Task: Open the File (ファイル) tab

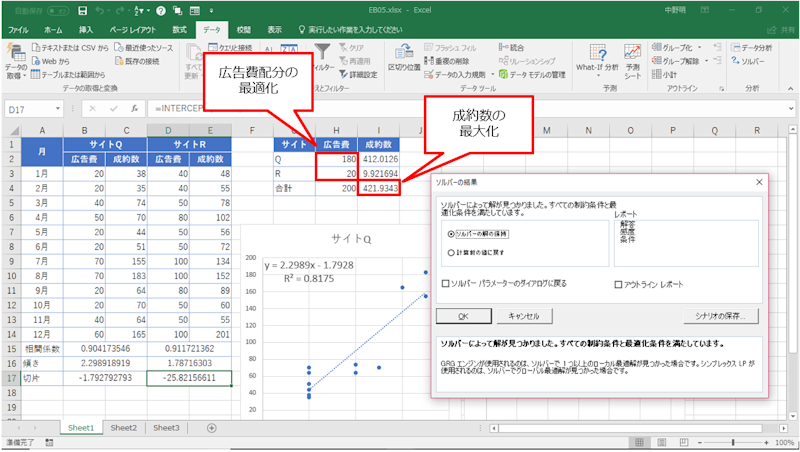Action: [x=18, y=30]
